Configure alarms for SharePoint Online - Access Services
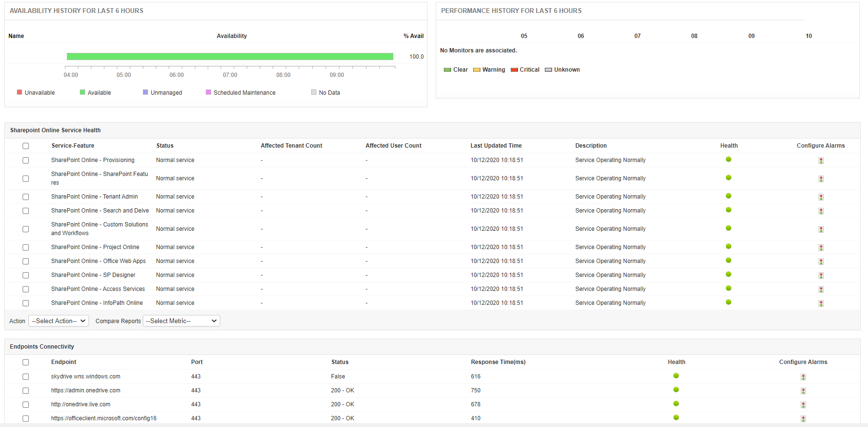 [x=821, y=289]
